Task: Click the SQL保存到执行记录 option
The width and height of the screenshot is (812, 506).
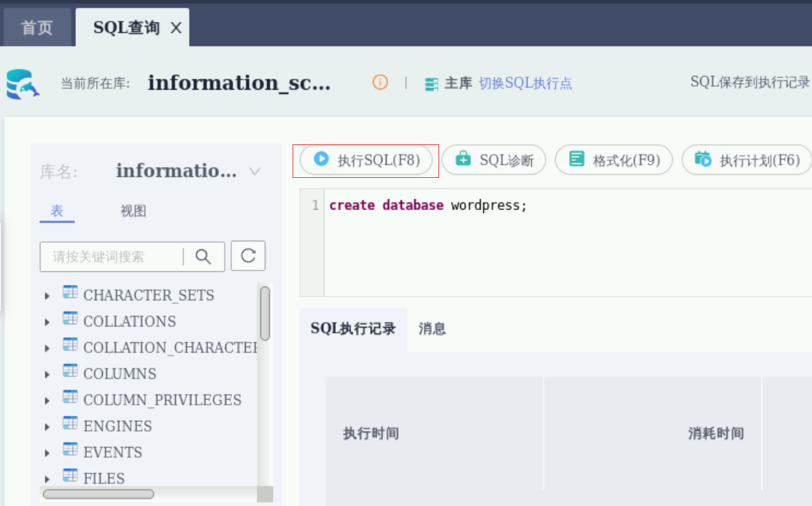Action: coord(750,82)
